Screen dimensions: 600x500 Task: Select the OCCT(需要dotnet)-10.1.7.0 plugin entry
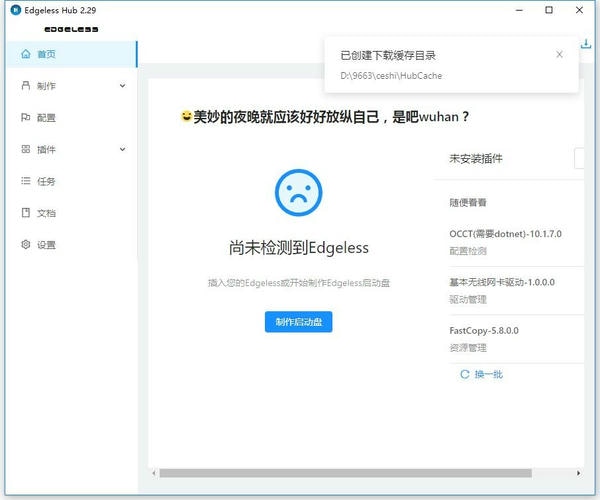tap(505, 234)
